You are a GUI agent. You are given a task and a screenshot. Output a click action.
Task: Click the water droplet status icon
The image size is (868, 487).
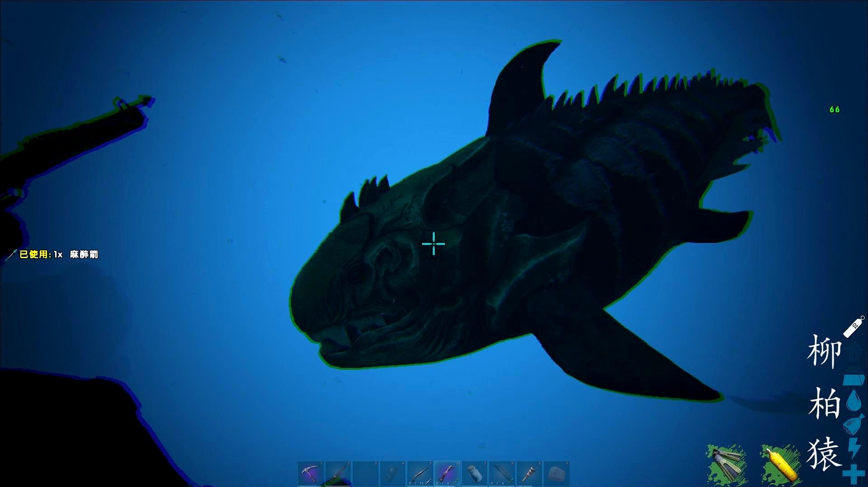pos(854,400)
